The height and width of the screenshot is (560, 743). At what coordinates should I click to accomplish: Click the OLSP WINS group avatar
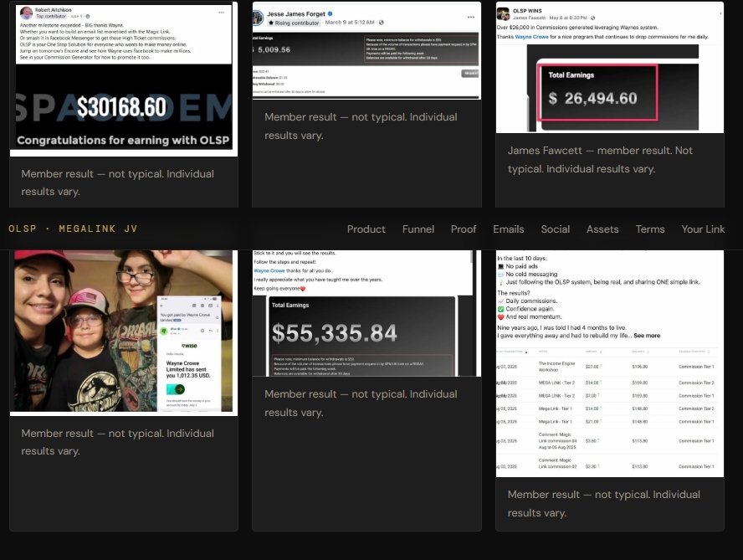coord(504,13)
